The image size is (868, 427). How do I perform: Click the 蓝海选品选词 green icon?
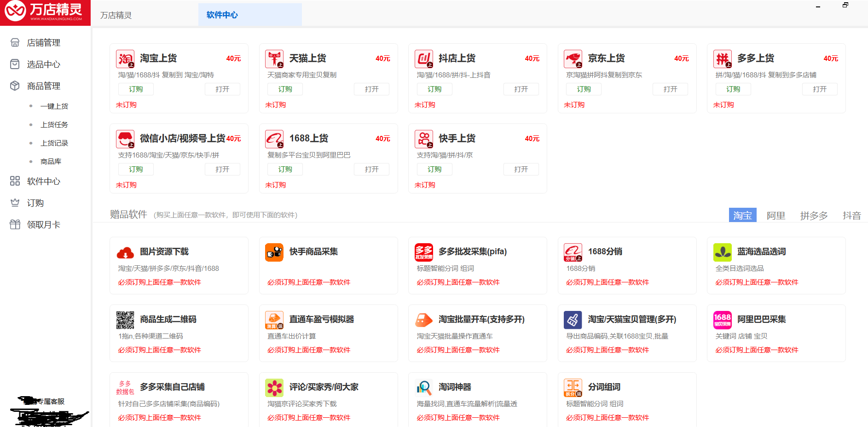(x=723, y=252)
